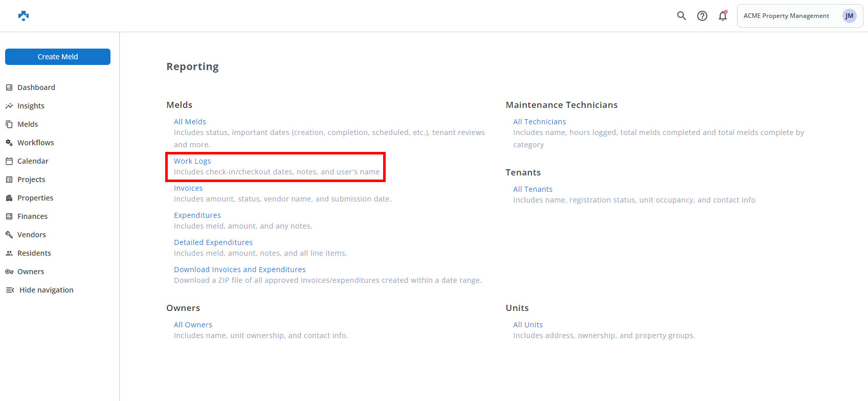Click the Property Meld logo
The width and height of the screenshot is (868, 401).
coord(24,16)
